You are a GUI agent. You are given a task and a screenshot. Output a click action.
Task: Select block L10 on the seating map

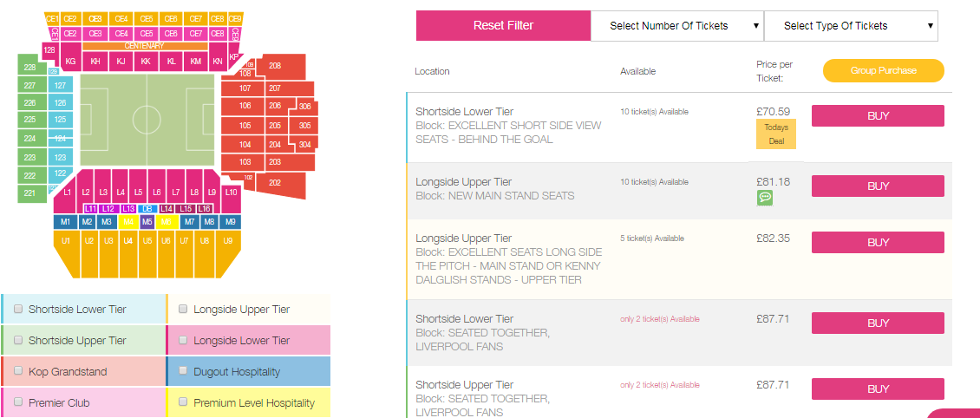click(231, 193)
